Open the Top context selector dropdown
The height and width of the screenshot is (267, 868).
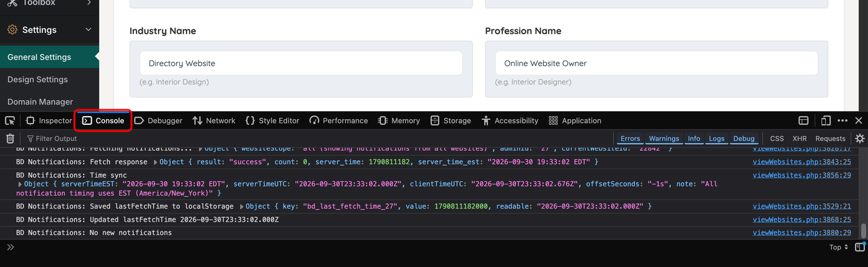click(838, 247)
